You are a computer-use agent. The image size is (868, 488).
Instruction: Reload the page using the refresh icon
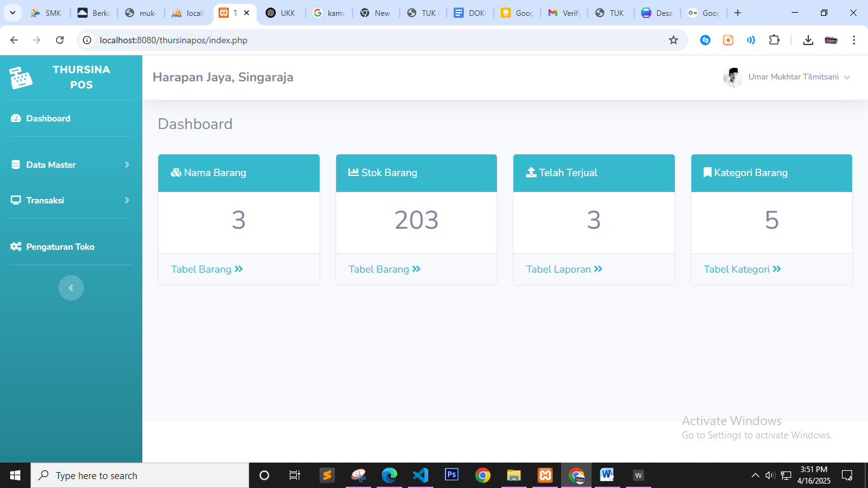point(60,40)
